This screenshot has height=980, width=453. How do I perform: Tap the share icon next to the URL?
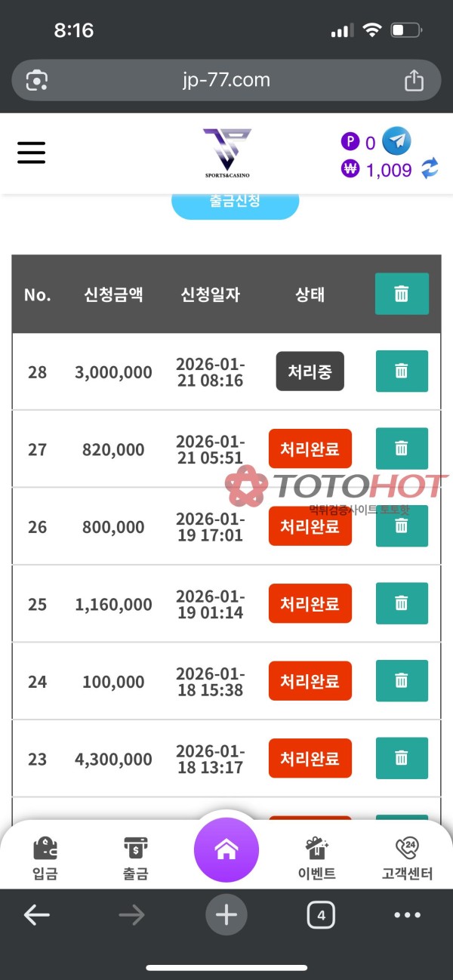(414, 79)
